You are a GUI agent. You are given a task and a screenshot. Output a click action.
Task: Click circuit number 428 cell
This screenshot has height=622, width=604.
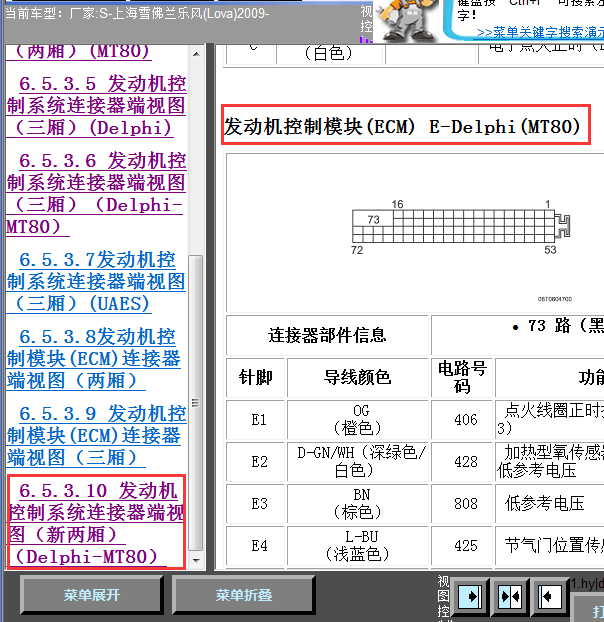[x=462, y=462]
